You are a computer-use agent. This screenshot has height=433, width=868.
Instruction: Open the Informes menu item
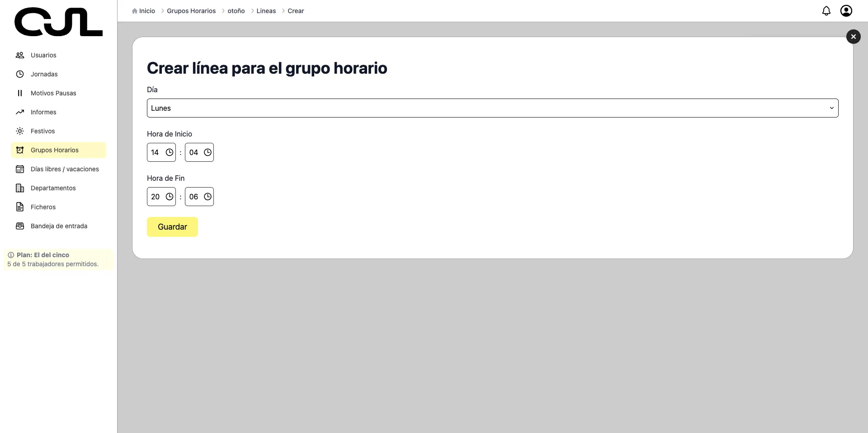43,112
